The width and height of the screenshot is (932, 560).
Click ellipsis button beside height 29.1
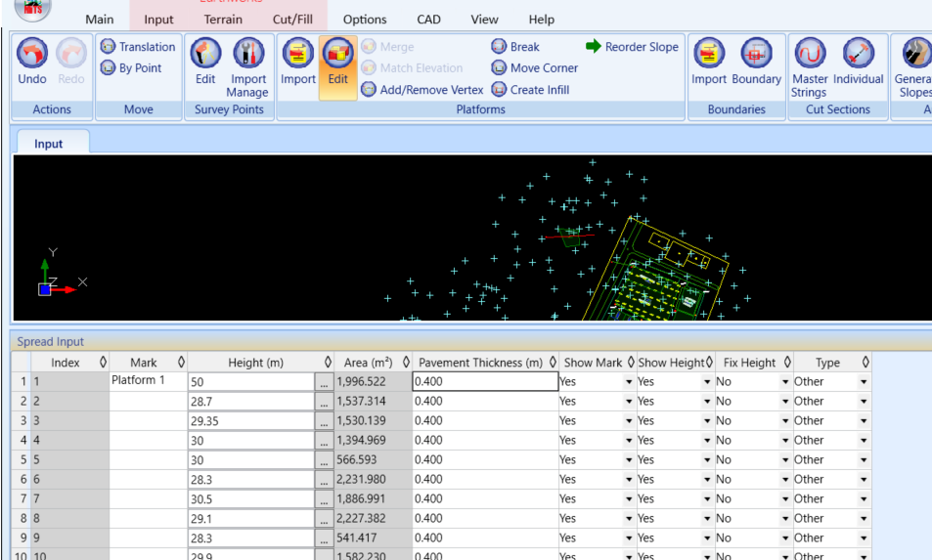[324, 518]
